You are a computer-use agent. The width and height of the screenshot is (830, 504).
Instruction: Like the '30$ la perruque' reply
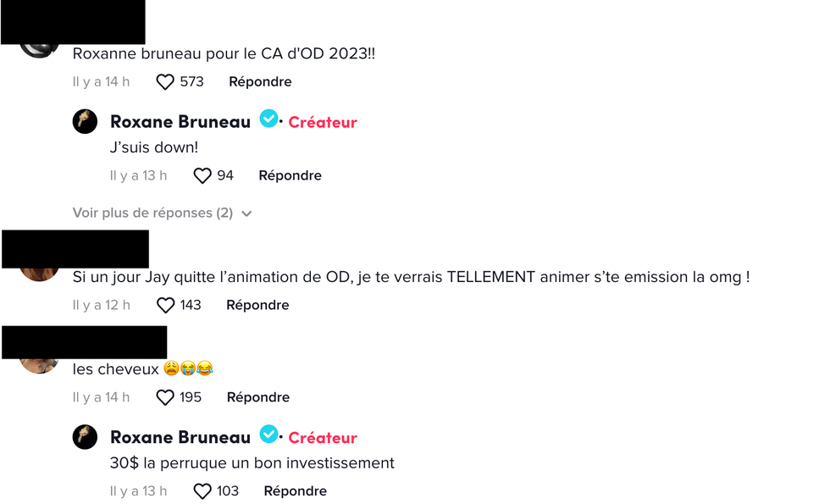pyautogui.click(x=202, y=491)
